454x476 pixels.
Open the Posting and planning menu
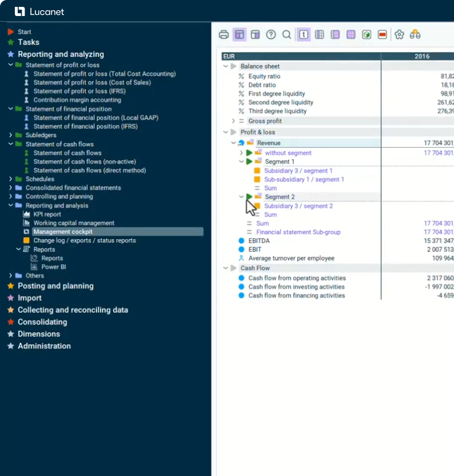[x=55, y=286]
